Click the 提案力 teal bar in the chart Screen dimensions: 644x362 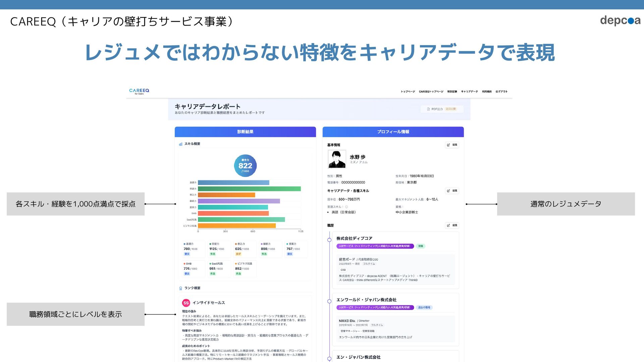pyautogui.click(x=233, y=207)
